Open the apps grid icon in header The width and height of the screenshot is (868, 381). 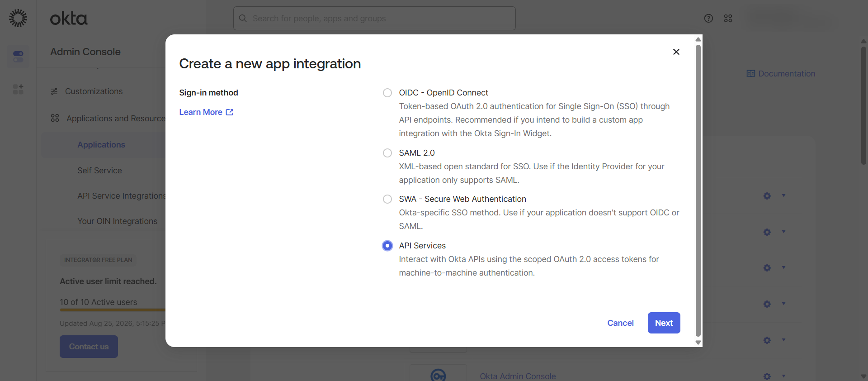[728, 19]
